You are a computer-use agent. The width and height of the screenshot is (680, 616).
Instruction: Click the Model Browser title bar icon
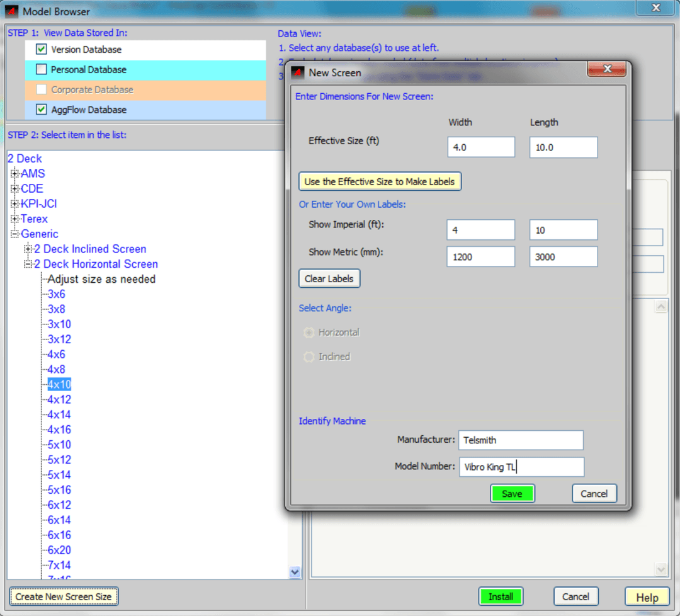pyautogui.click(x=11, y=11)
